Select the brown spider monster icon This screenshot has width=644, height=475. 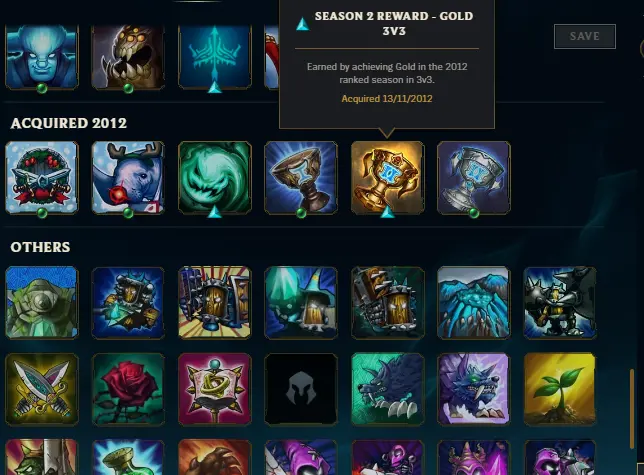click(128, 57)
